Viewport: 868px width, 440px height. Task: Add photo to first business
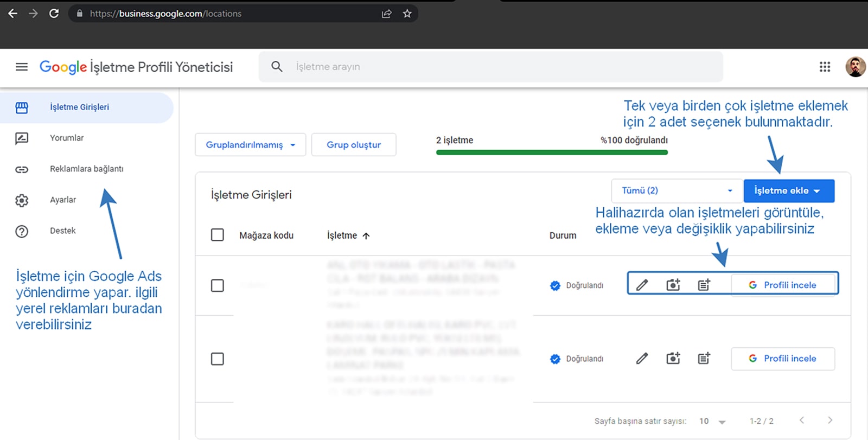coord(673,285)
